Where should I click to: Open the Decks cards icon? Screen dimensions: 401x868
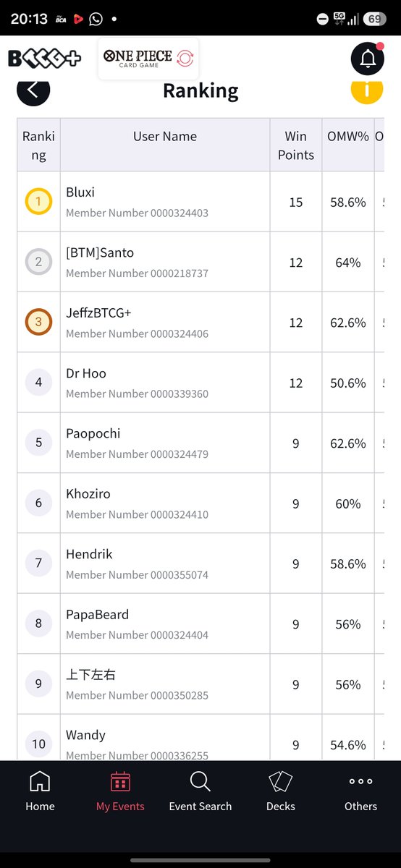pyautogui.click(x=280, y=782)
